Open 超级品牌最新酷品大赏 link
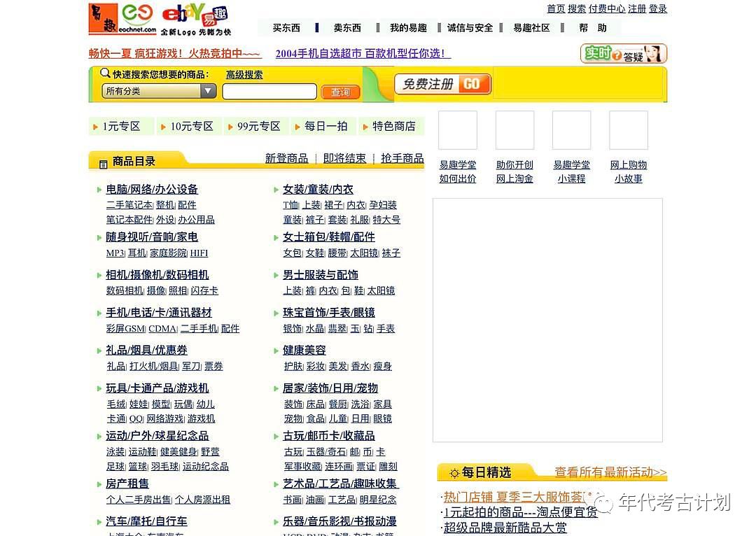This screenshot has width=756, height=536. pyautogui.click(x=505, y=528)
